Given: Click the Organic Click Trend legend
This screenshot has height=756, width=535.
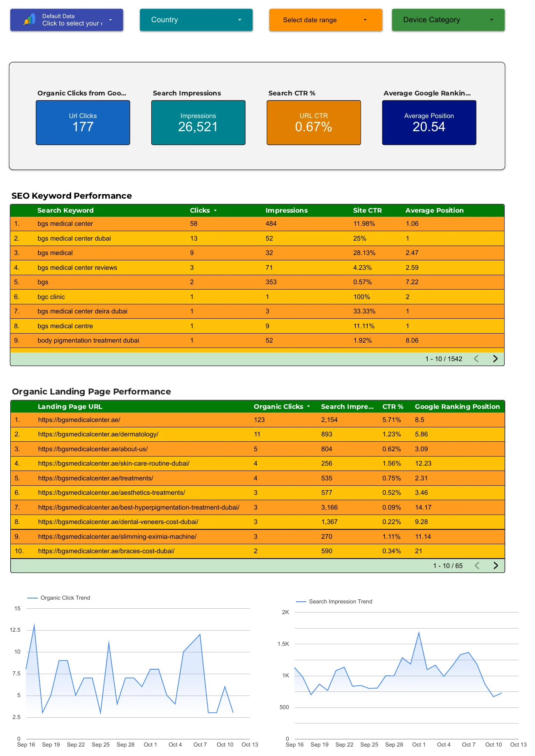Looking at the screenshot, I should pyautogui.click(x=59, y=598).
